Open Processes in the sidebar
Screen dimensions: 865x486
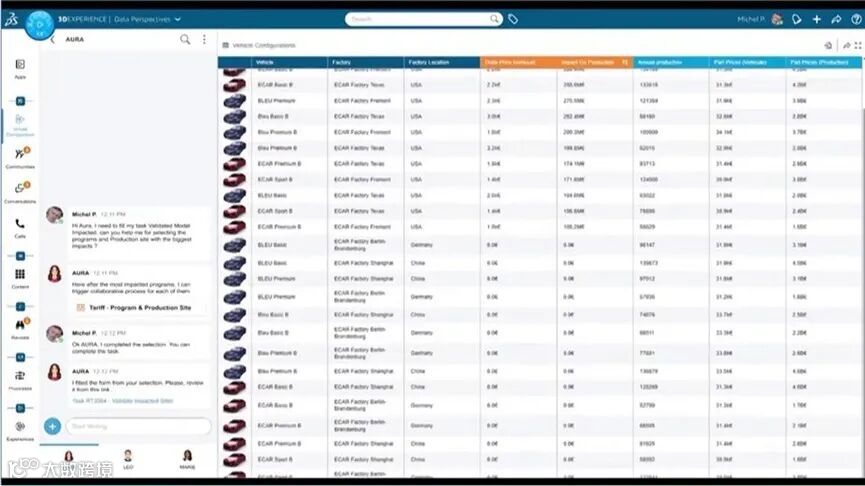click(x=20, y=380)
